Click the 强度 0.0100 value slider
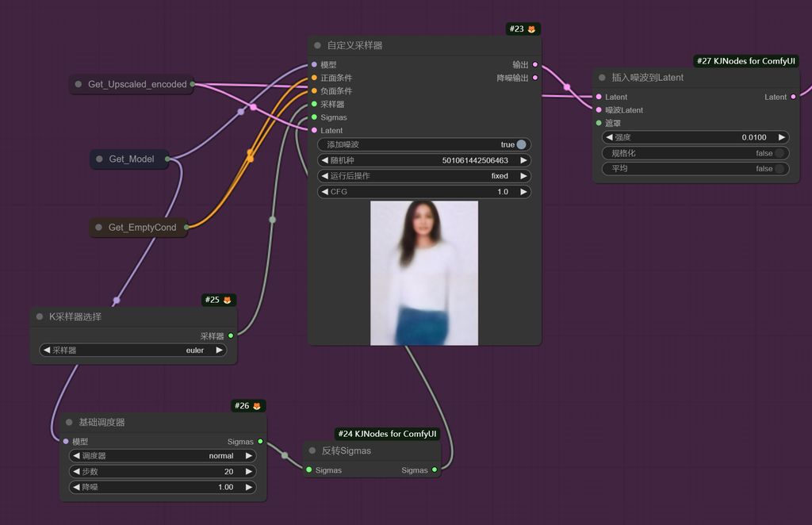 tap(695, 137)
